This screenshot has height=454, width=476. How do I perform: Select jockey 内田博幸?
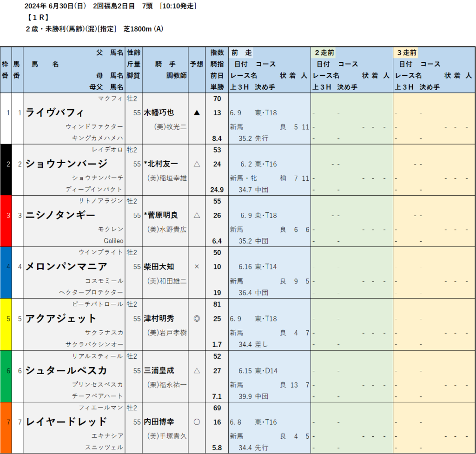click(x=159, y=422)
